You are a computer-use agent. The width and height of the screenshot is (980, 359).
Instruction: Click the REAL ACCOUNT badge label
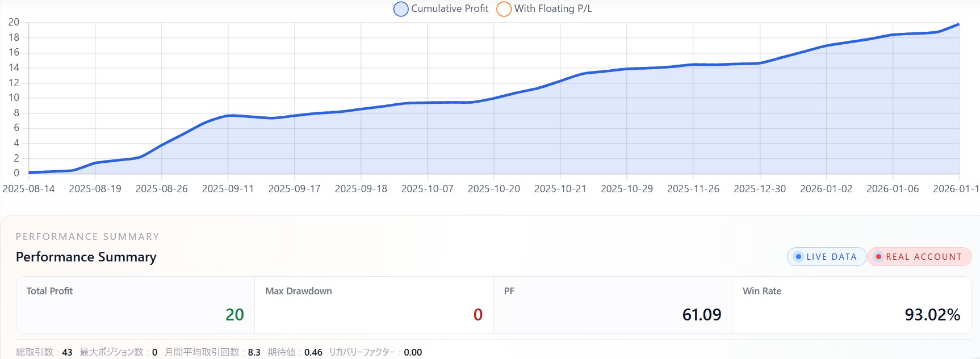pos(924,257)
